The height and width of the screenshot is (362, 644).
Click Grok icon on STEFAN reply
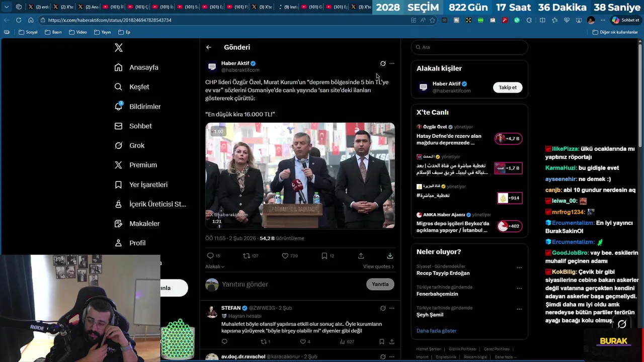click(383, 308)
